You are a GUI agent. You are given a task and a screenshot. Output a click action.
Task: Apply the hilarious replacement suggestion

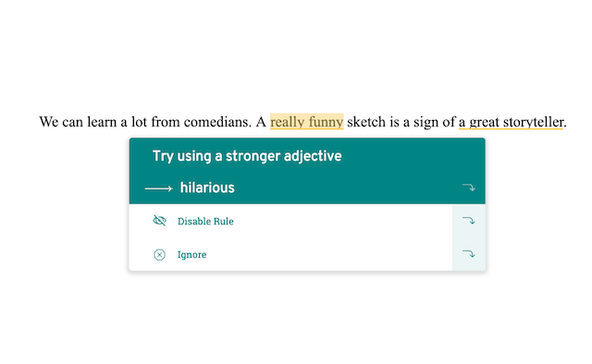point(307,188)
